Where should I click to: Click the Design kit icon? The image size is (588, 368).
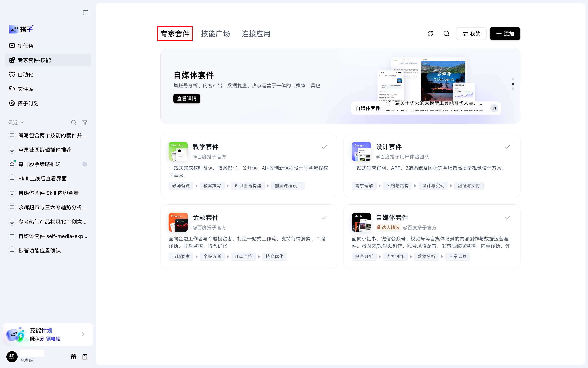[x=361, y=151]
